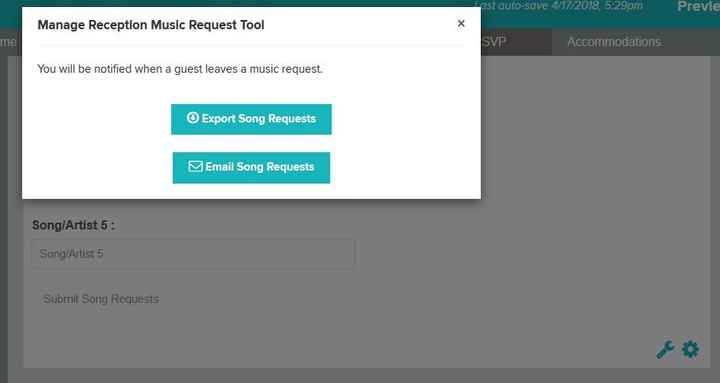Image resolution: width=720 pixels, height=383 pixels.
Task: Switch to the Accommodations tab
Action: (614, 42)
